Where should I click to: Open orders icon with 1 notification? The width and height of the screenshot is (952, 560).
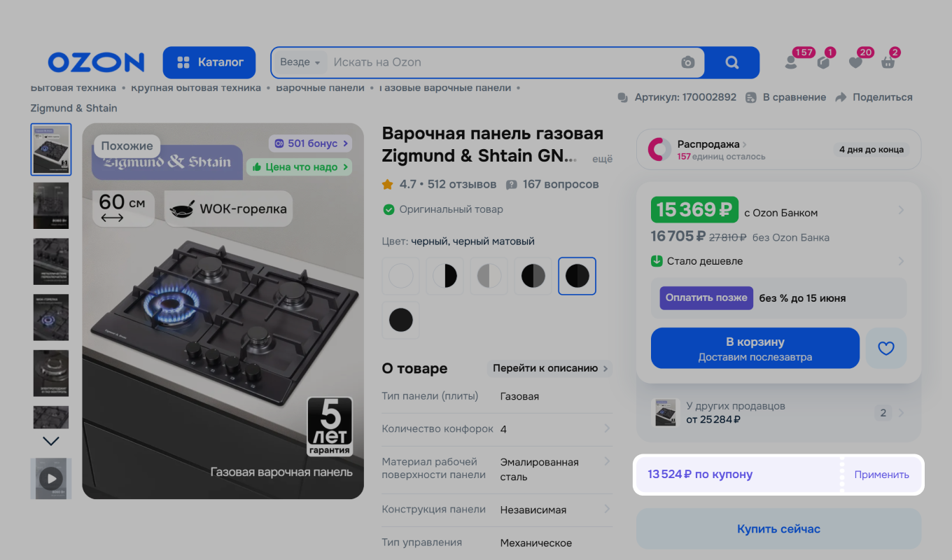(x=823, y=62)
